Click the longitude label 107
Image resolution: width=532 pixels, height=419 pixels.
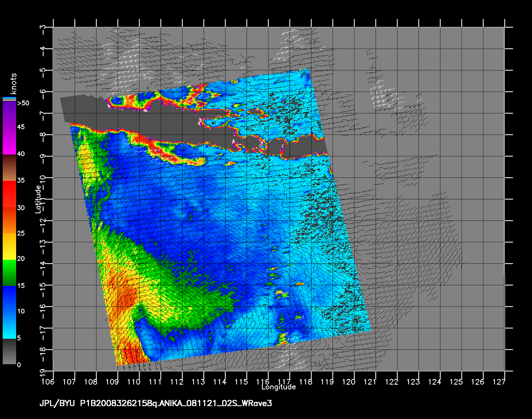pyautogui.click(x=69, y=382)
